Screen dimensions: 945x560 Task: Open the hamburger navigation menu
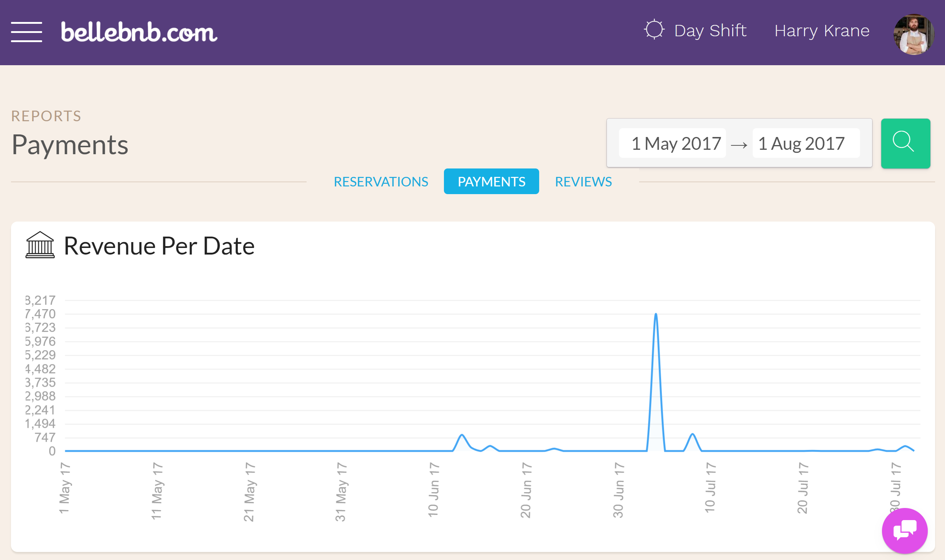(x=26, y=32)
